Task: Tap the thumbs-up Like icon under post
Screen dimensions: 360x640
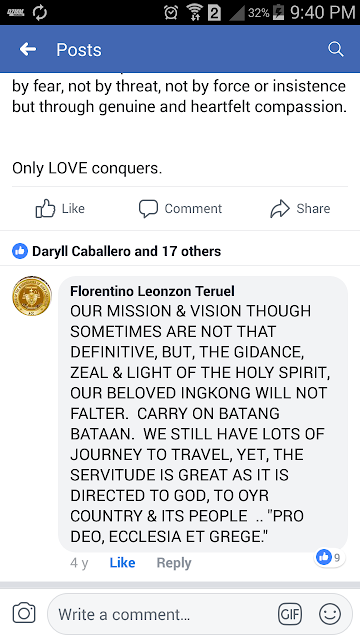Action: (45, 209)
